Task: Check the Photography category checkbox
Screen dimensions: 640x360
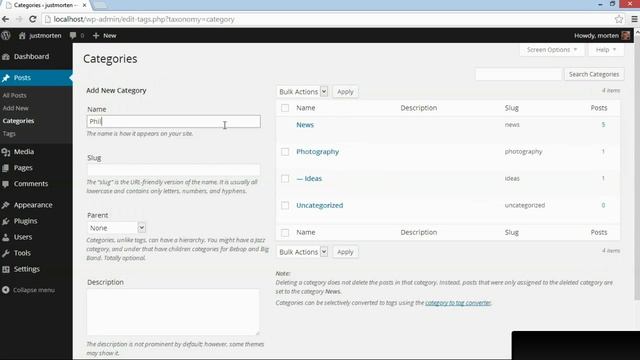Action: [285, 152]
